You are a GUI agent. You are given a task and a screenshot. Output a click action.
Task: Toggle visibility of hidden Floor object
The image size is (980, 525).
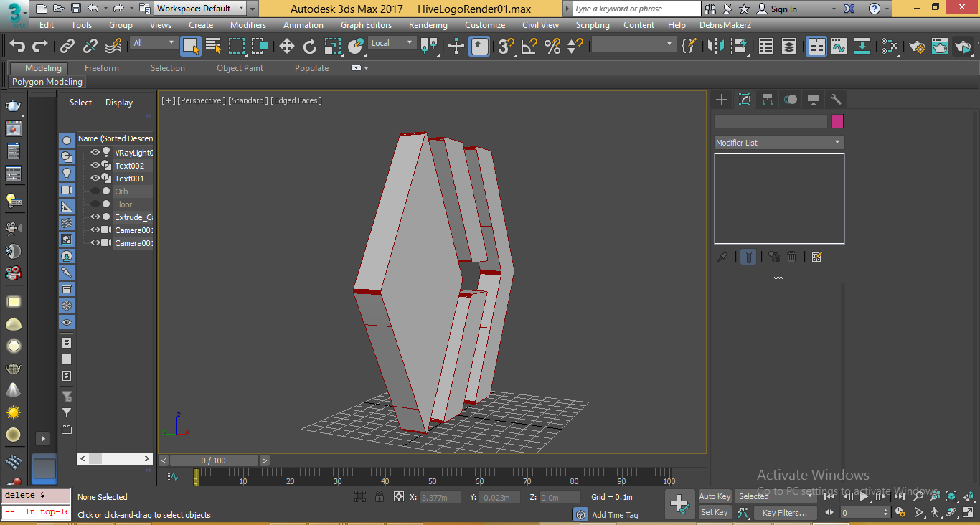click(95, 204)
